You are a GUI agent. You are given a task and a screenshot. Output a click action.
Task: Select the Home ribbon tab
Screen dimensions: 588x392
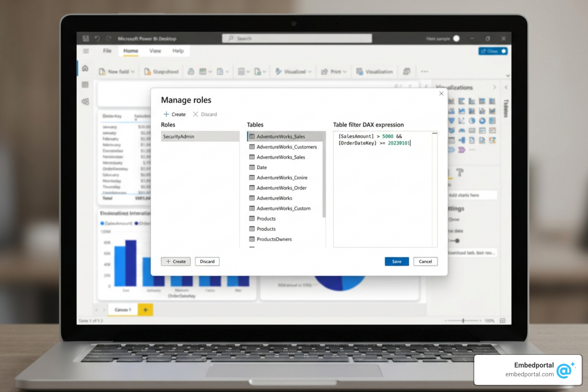pyautogui.click(x=131, y=51)
